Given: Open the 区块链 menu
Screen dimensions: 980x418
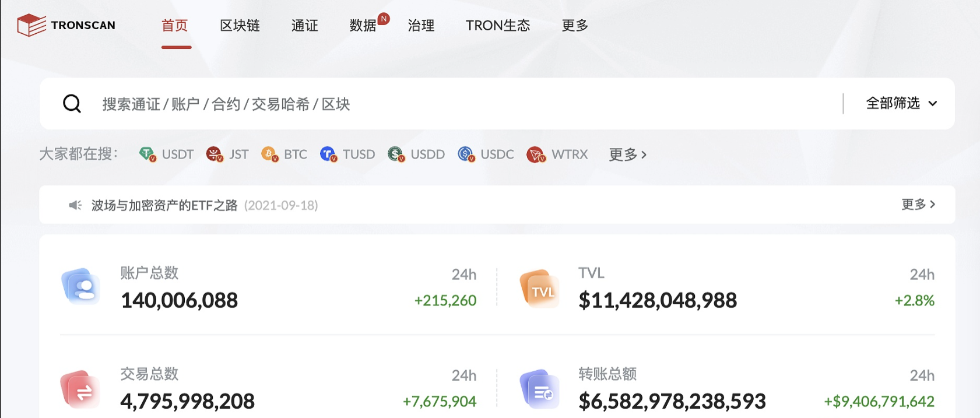Looking at the screenshot, I should tap(240, 26).
